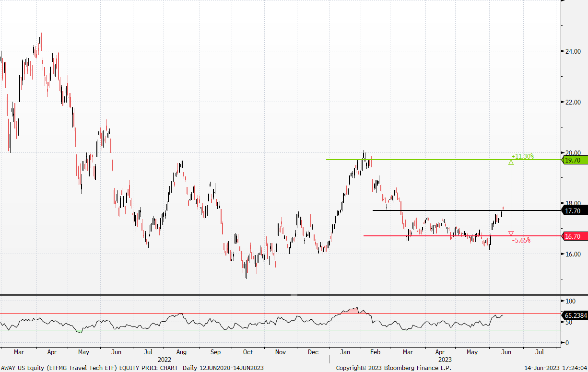Image resolution: width=588 pixels, height=372 pixels.
Task: Select the -5.65% downside annotation
Action: click(x=521, y=240)
